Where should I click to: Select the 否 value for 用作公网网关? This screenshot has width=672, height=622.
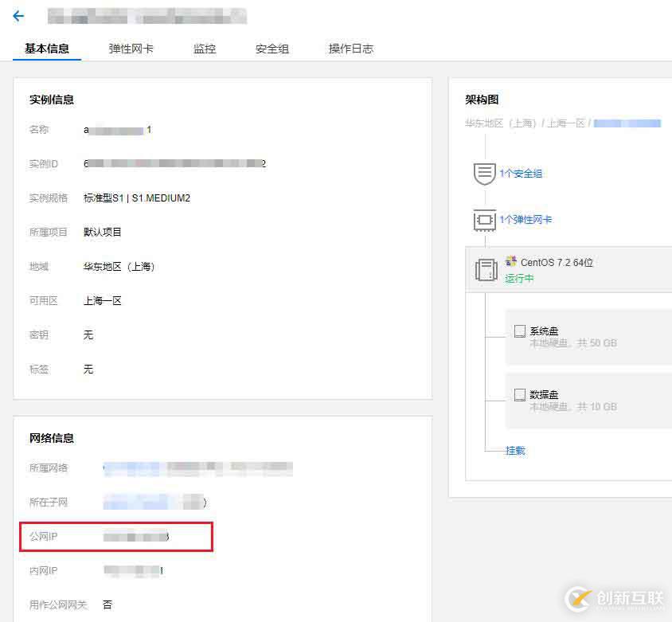click(x=107, y=604)
